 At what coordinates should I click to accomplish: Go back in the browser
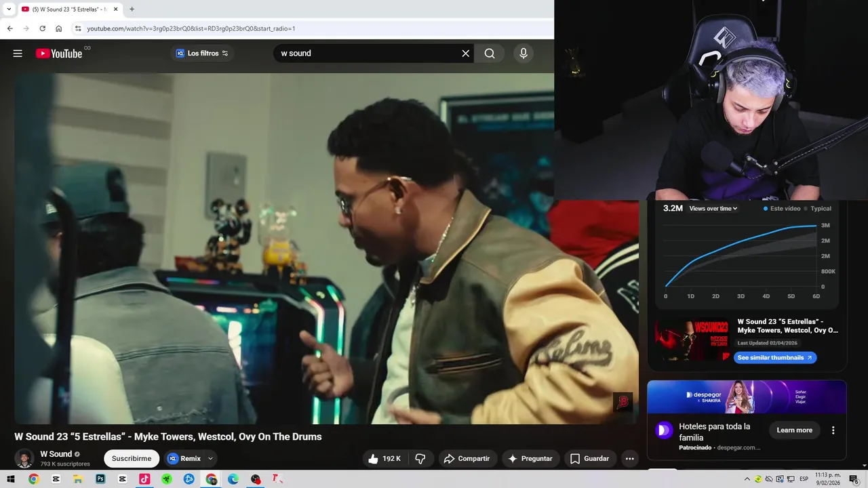click(9, 28)
